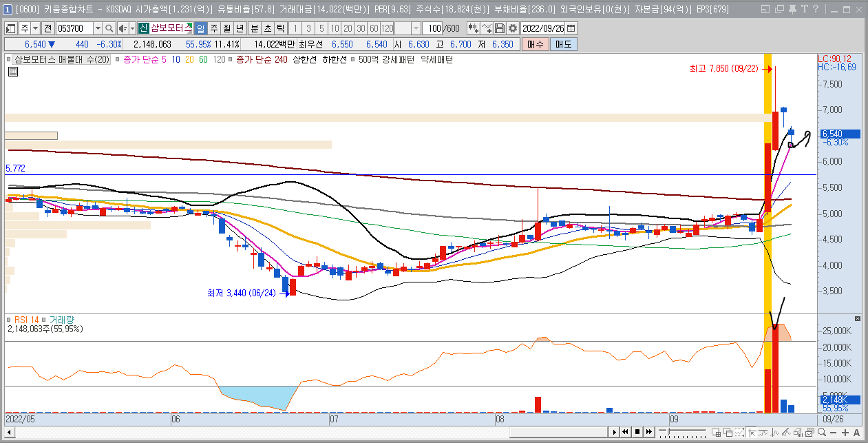
Task: Stop the chart replay
Action: [637, 433]
